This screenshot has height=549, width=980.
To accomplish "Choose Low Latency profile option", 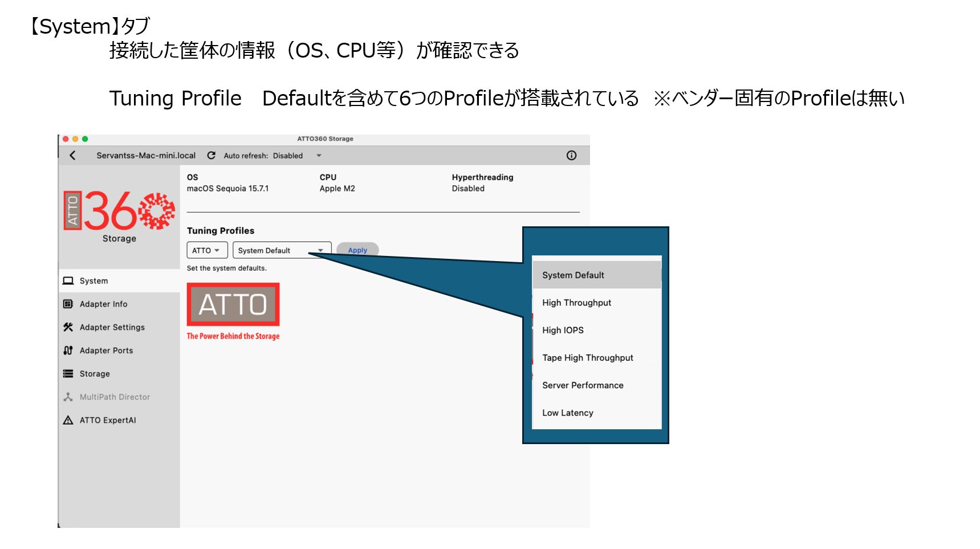I will tap(567, 413).
